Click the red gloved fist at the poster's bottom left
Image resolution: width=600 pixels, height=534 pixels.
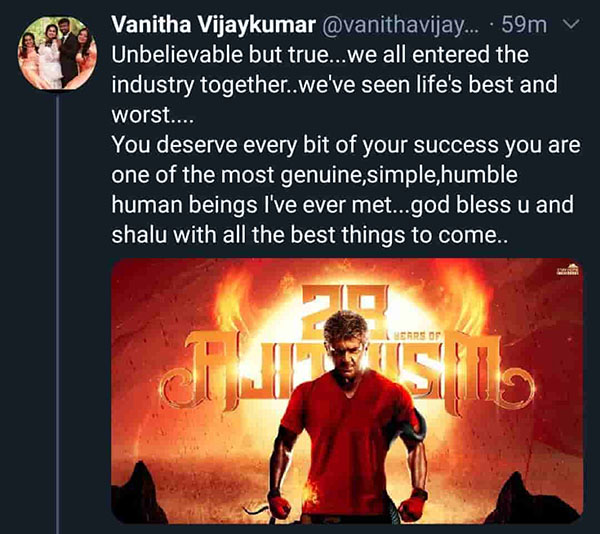(x=279, y=504)
